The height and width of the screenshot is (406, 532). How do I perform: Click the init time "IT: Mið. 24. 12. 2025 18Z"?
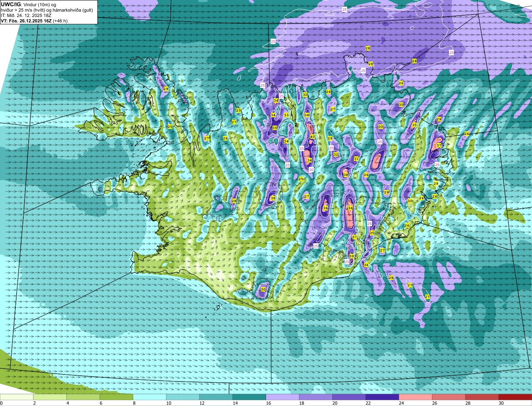pos(26,15)
